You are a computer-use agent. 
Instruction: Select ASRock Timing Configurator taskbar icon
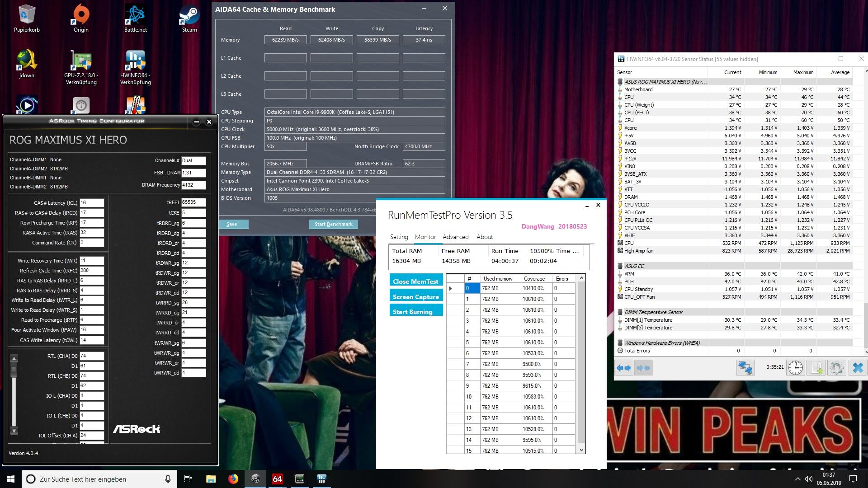click(255, 479)
